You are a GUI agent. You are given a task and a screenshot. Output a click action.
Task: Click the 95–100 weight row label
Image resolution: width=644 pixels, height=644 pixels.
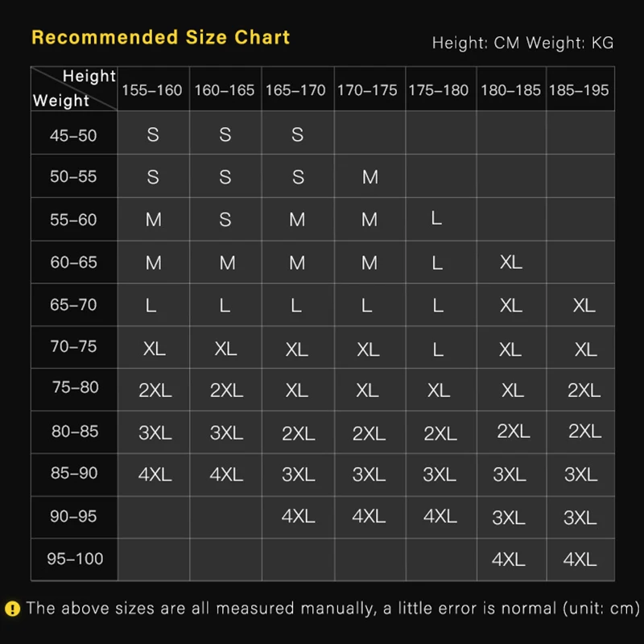[x=75, y=559]
